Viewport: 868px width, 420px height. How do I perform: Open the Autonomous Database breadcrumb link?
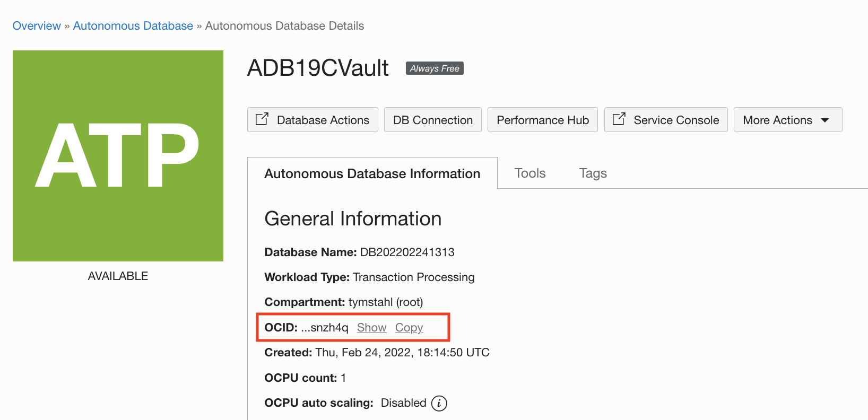[133, 25]
